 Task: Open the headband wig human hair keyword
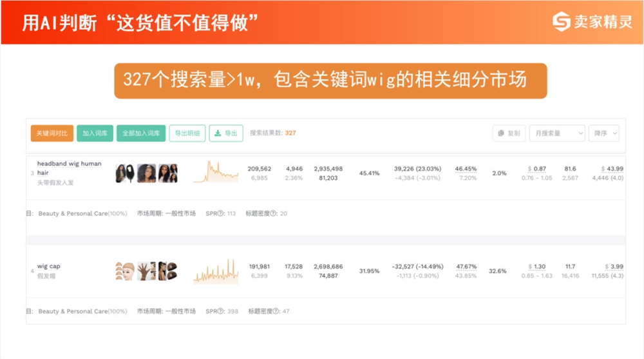[69, 168]
